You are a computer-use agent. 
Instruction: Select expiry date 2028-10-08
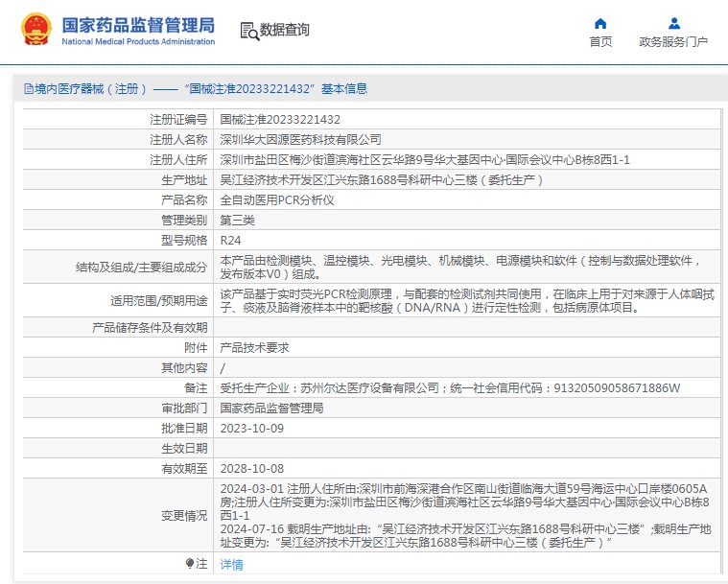[x=251, y=469]
